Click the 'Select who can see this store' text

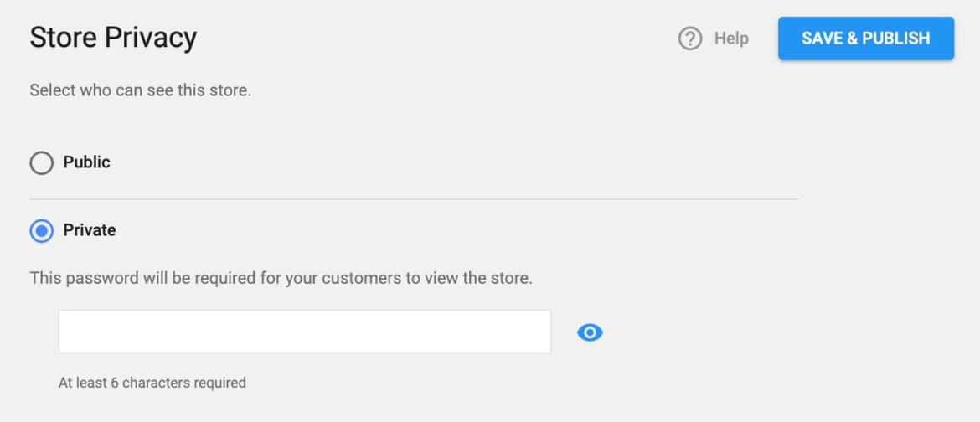pos(140,90)
